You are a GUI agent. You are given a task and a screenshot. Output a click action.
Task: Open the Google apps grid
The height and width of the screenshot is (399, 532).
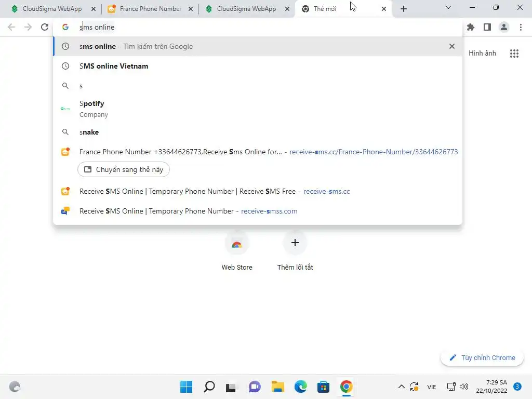coord(514,54)
